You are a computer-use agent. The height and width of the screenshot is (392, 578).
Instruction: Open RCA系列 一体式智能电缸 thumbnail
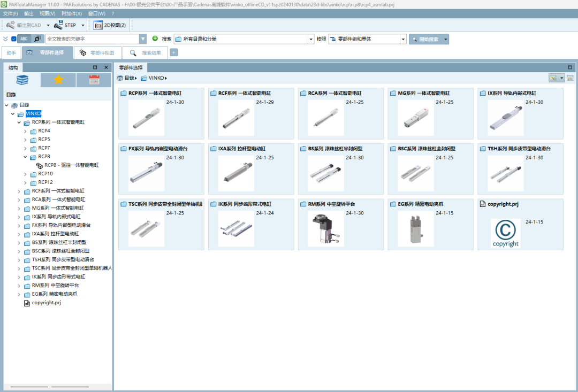(x=326, y=118)
